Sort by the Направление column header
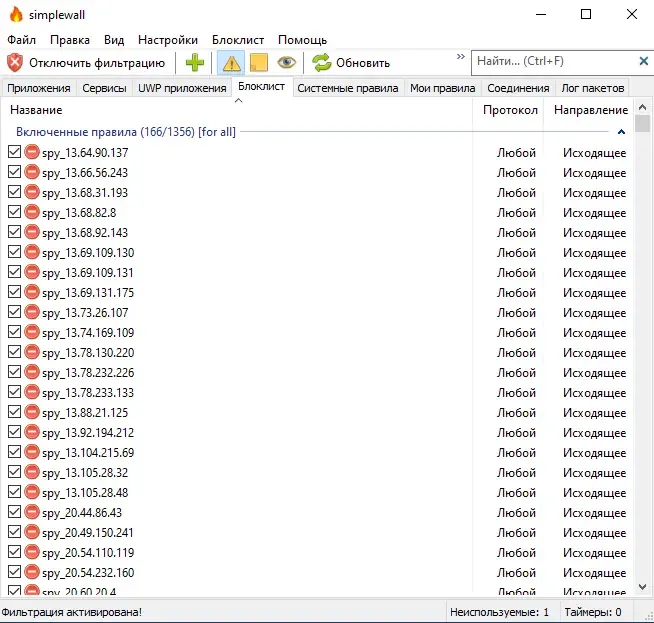 pyautogui.click(x=591, y=110)
